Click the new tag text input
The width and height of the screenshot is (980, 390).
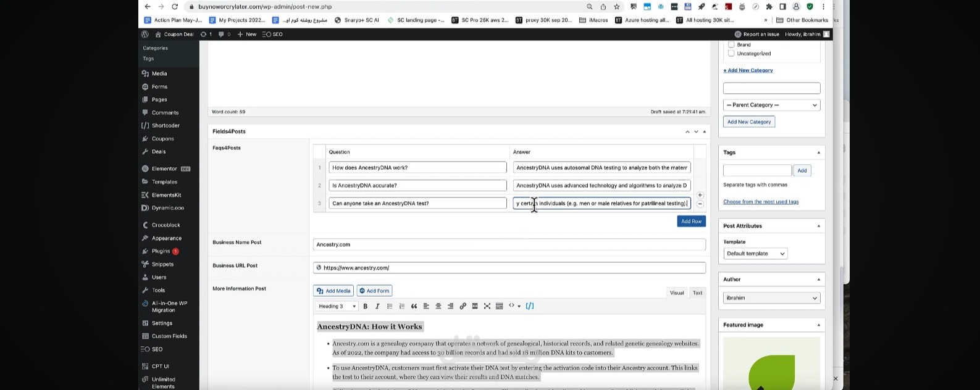pos(757,170)
